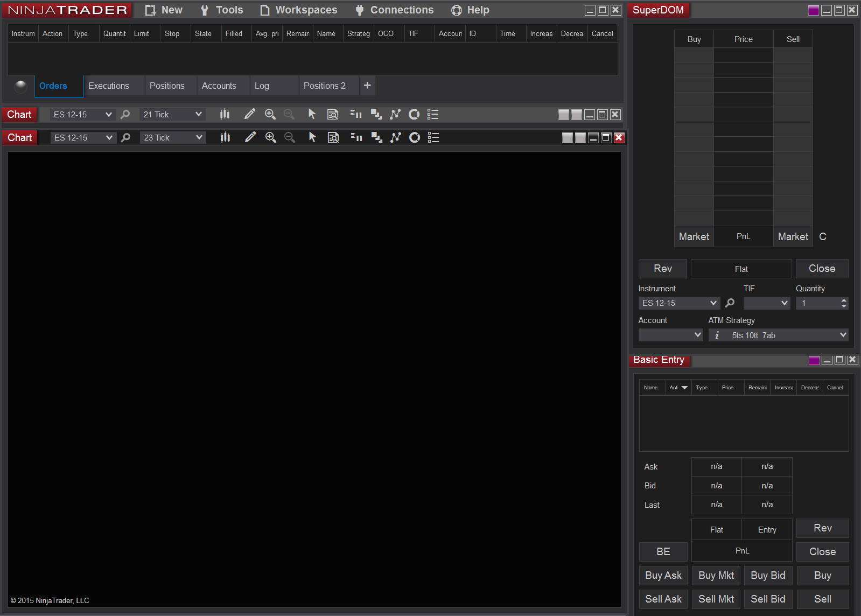This screenshot has height=616, width=861.
Task: Click circular strategies icon on 21 Tick chart
Action: click(414, 114)
